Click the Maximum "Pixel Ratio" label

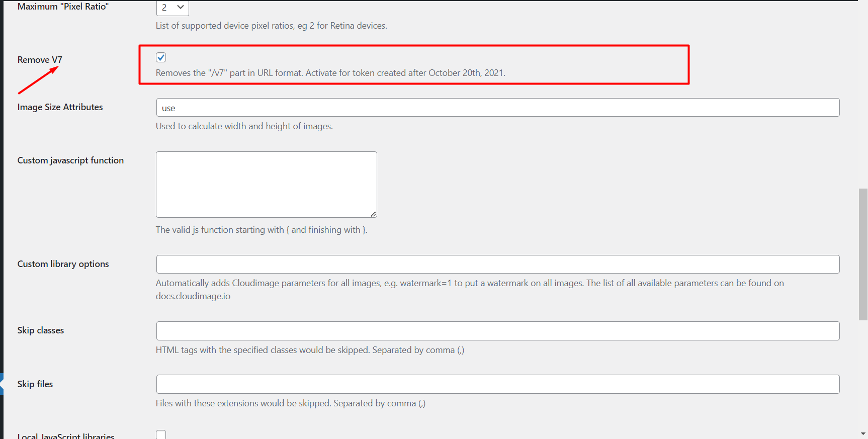[63, 7]
